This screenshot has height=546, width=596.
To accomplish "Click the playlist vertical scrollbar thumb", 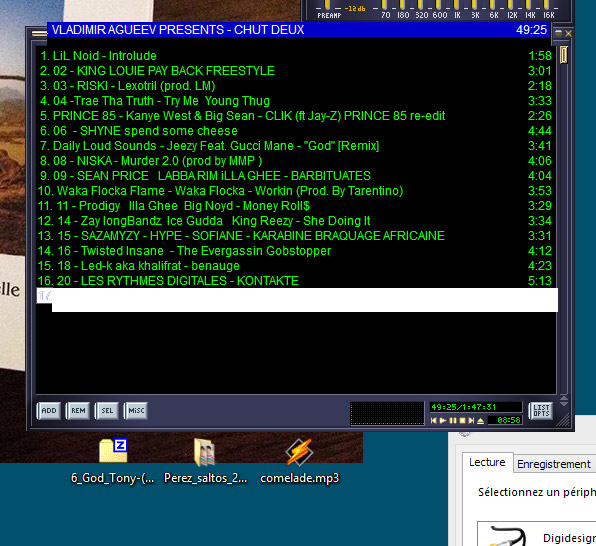I will coord(564,55).
